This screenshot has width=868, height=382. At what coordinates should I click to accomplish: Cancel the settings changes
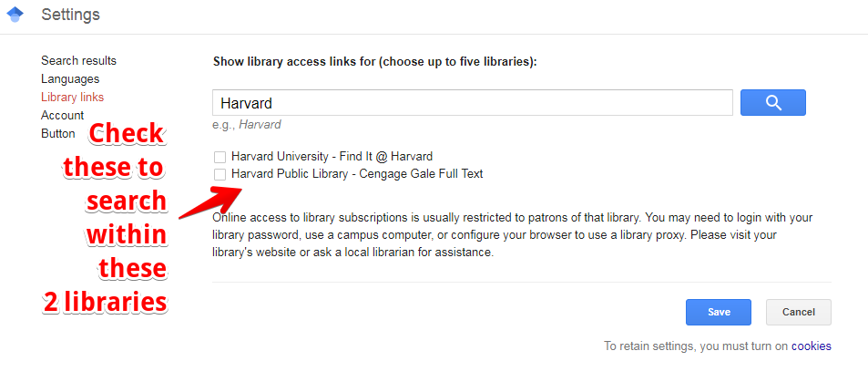798,312
